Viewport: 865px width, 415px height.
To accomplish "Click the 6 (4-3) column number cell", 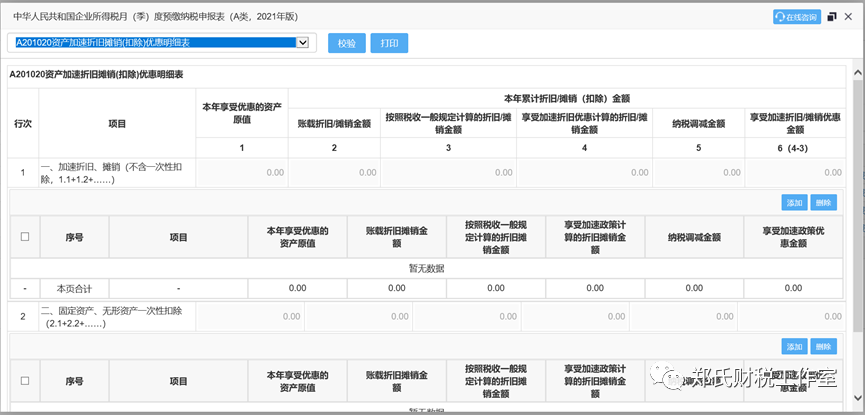I will click(x=795, y=148).
